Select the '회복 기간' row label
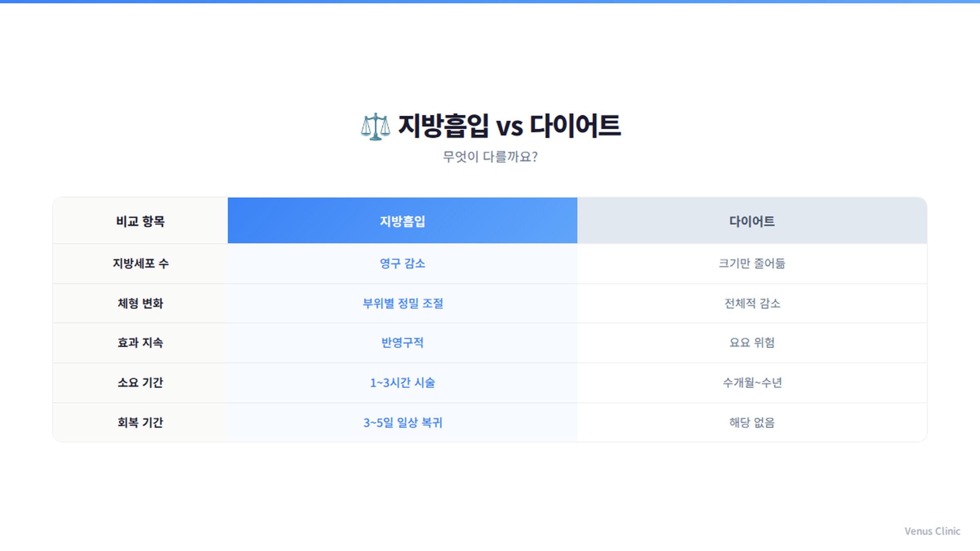Image resolution: width=980 pixels, height=551 pixels. pos(140,422)
